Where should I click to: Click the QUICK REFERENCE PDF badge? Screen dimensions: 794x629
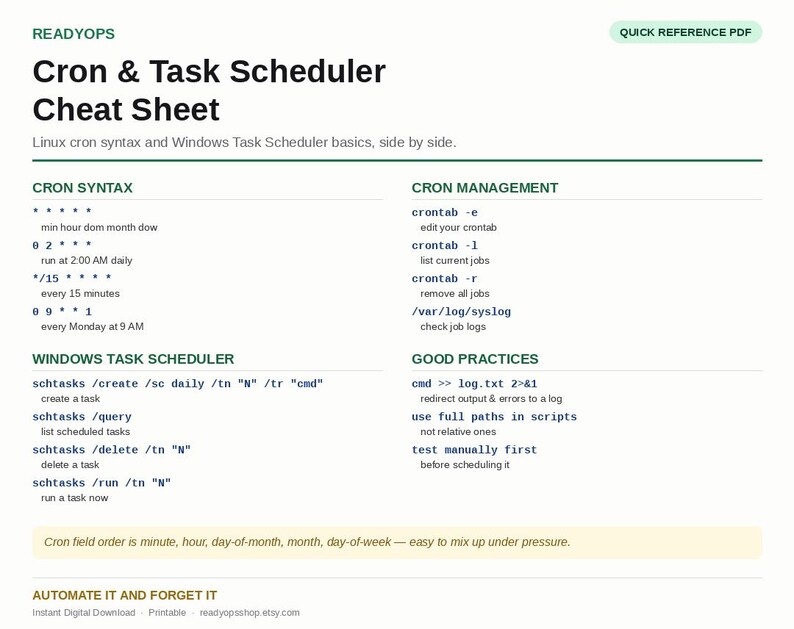click(x=686, y=32)
